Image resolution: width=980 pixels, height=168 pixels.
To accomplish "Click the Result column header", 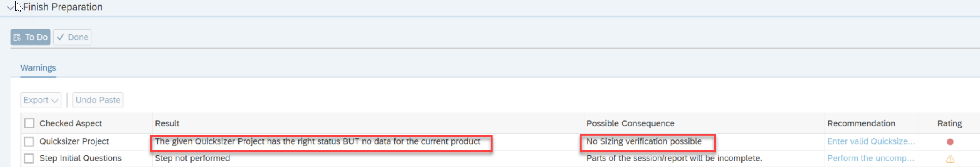I will (167, 123).
